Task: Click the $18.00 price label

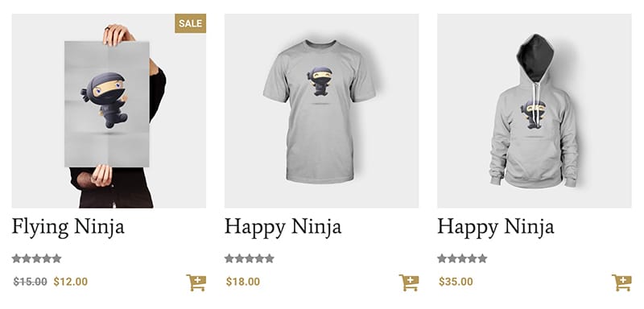Action: click(x=243, y=282)
